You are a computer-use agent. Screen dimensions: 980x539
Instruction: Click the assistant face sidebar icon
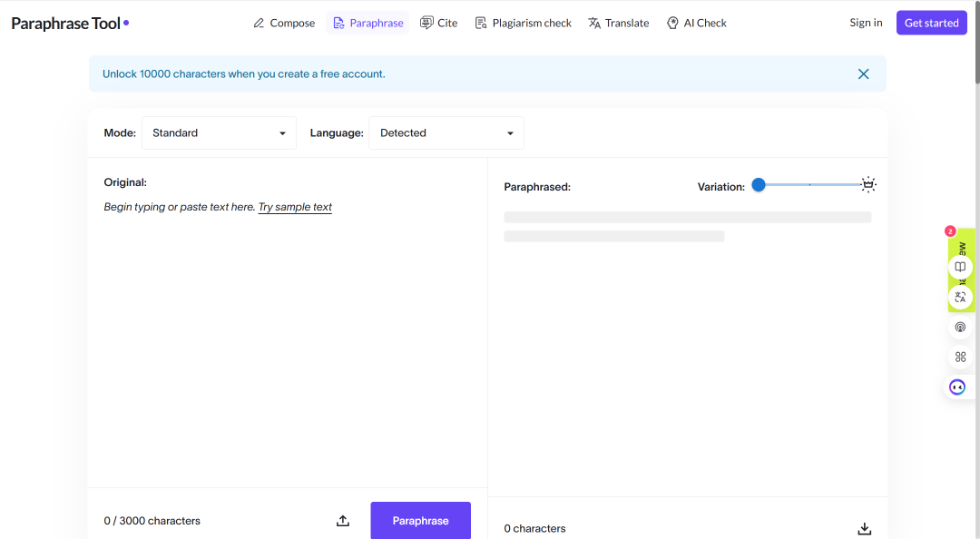[957, 387]
